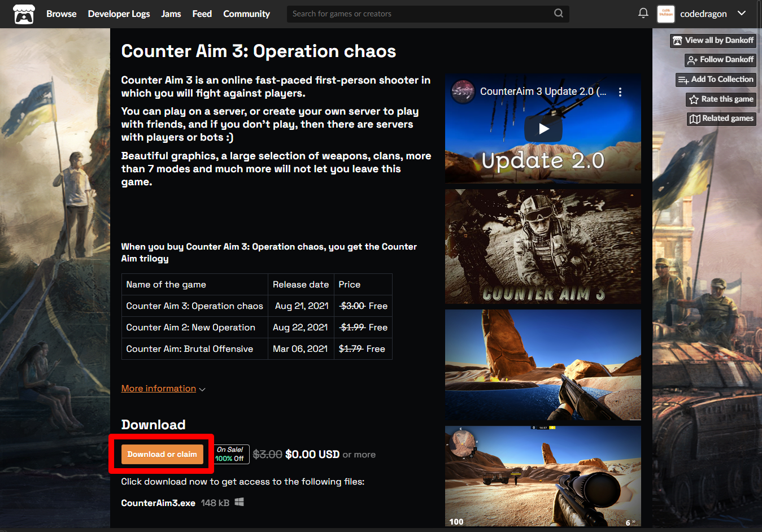The width and height of the screenshot is (762, 532).
Task: Click the CounterAim3.exe file name
Action: pos(158,503)
